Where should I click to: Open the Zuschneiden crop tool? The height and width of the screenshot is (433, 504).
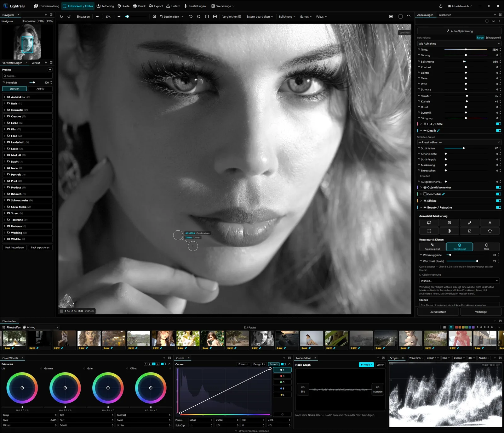point(171,16)
